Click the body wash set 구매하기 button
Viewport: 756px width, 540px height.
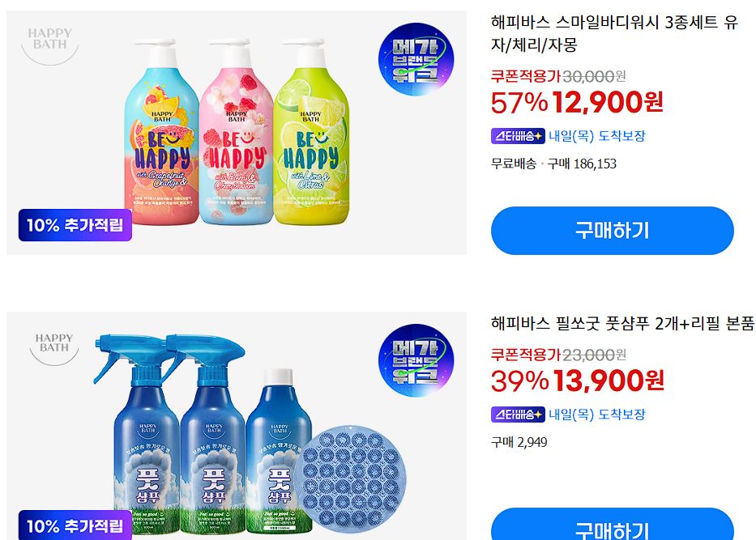(x=613, y=231)
